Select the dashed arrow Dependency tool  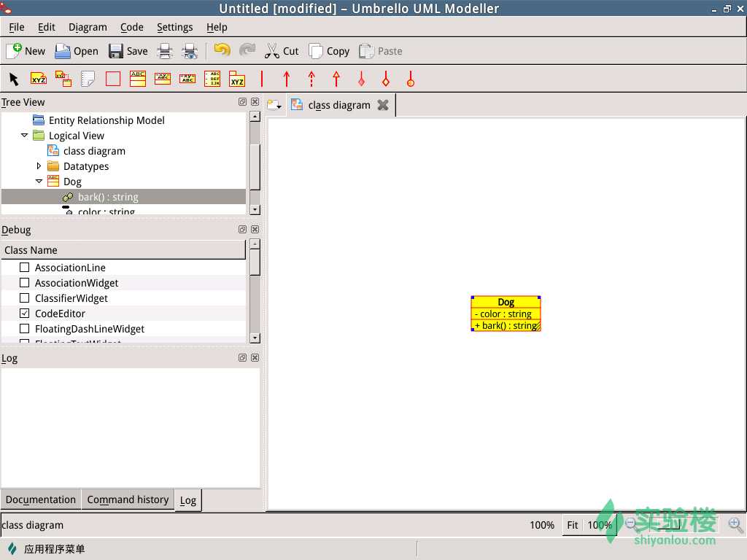311,79
